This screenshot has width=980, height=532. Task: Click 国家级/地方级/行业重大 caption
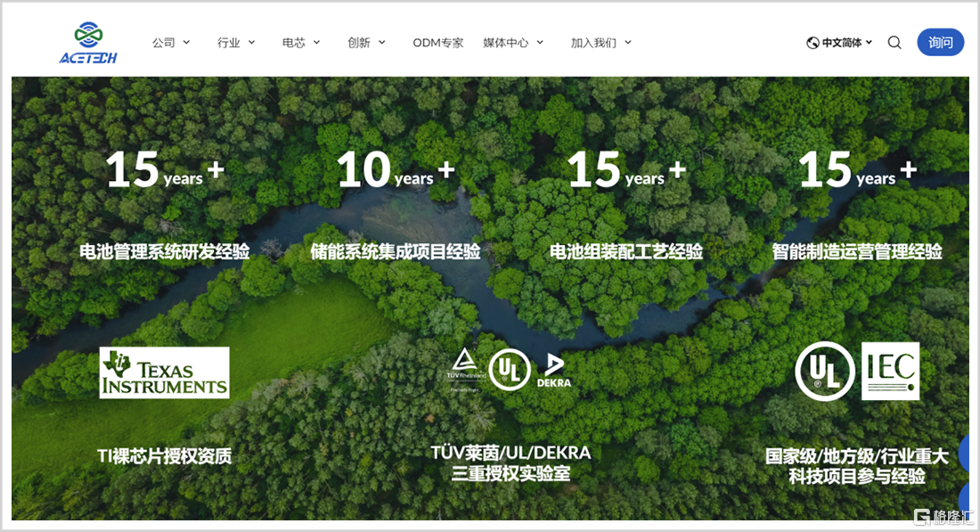click(x=857, y=455)
